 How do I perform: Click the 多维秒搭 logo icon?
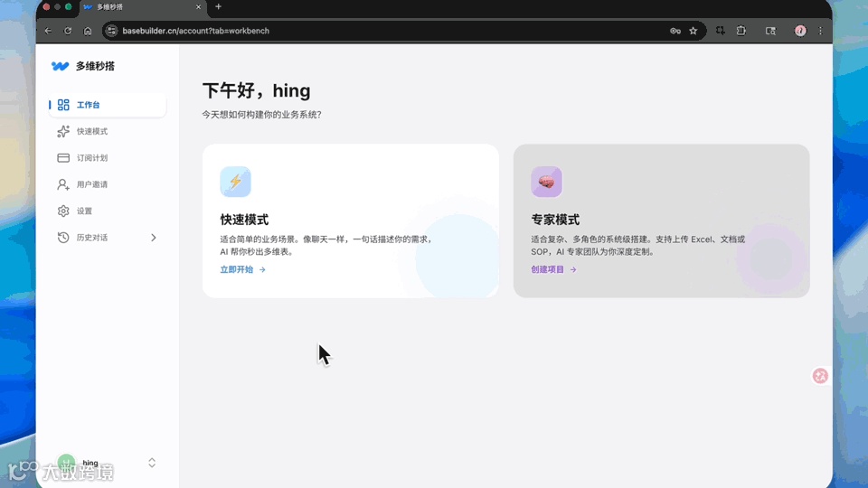(x=60, y=66)
